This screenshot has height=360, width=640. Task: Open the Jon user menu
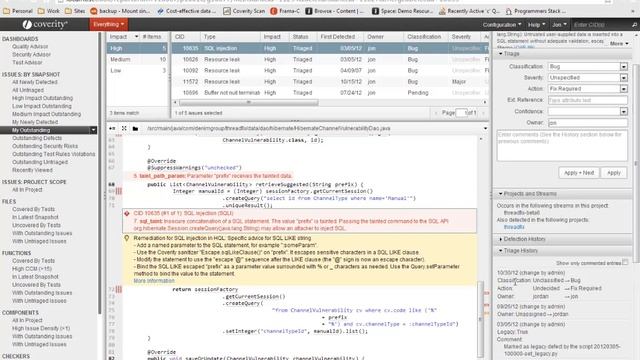pyautogui.click(x=559, y=25)
